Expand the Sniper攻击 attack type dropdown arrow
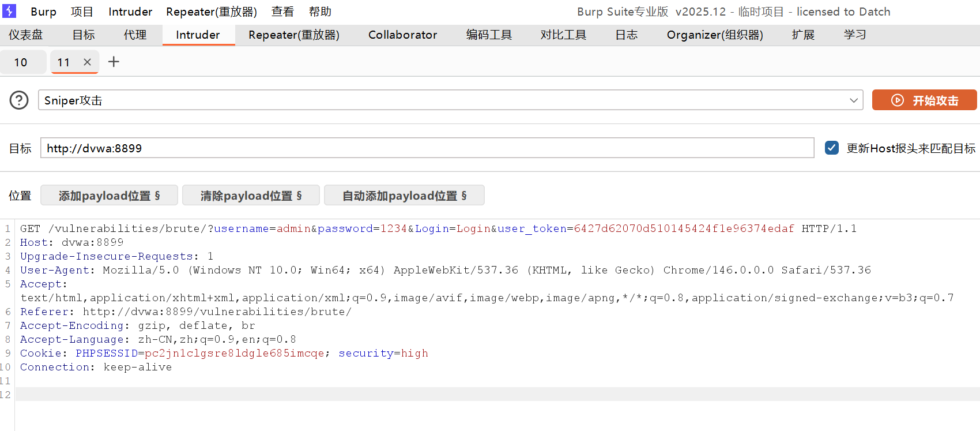Viewport: 980px width, 431px height. [853, 100]
